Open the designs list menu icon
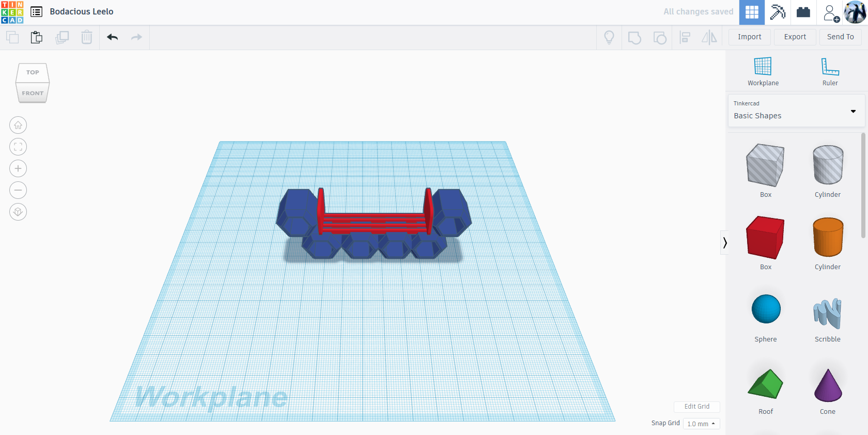868x435 pixels. click(x=36, y=12)
